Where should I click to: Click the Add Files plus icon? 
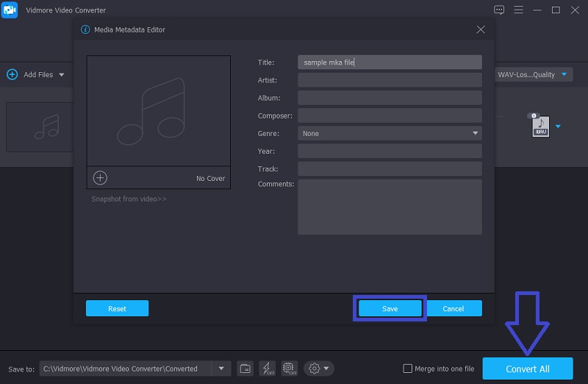point(12,74)
